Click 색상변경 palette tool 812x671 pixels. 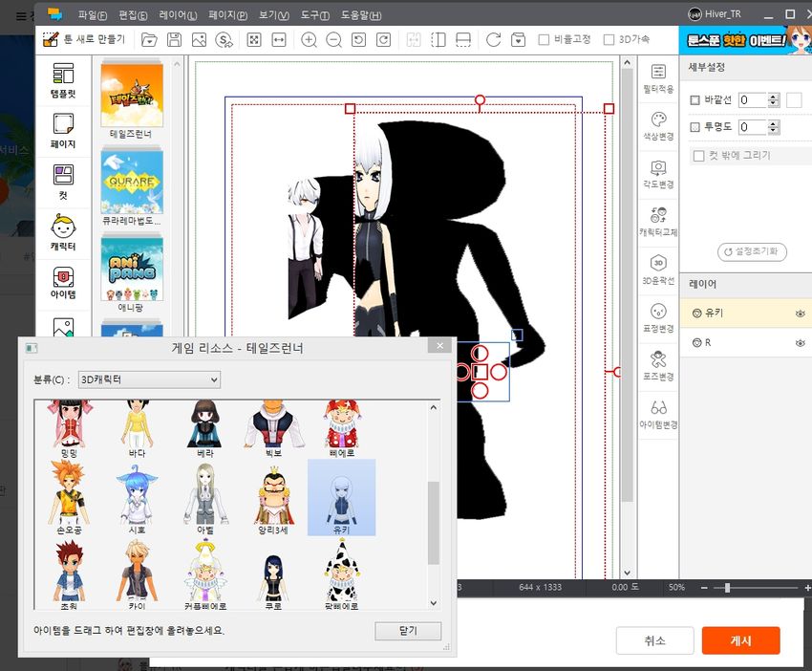[x=658, y=126]
